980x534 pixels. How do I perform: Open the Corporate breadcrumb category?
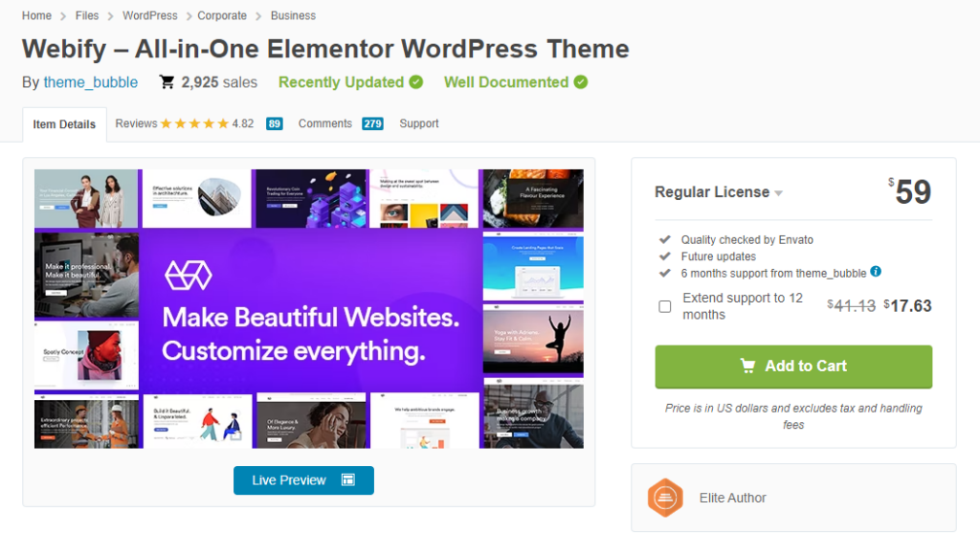222,15
